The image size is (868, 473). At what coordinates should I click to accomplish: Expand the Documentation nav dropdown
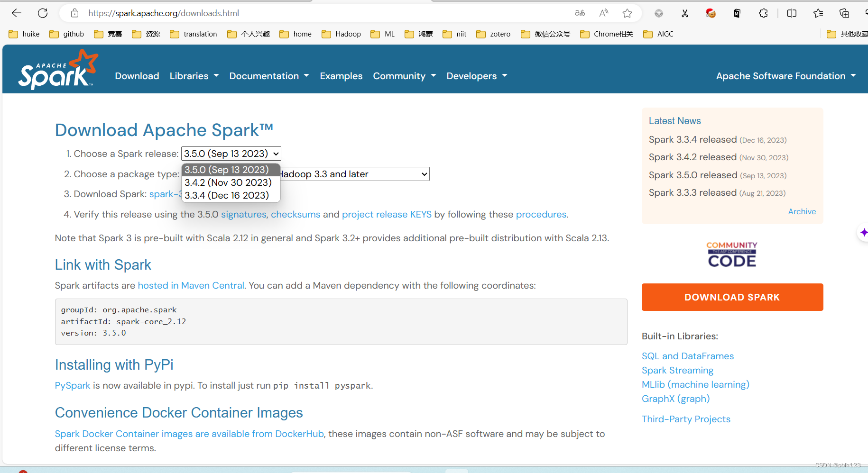pyautogui.click(x=269, y=76)
